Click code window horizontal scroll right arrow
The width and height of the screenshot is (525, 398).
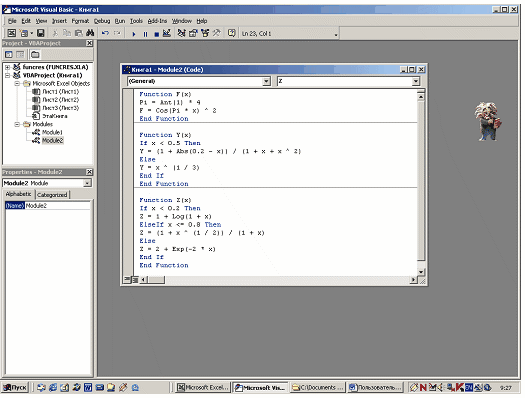[414, 280]
